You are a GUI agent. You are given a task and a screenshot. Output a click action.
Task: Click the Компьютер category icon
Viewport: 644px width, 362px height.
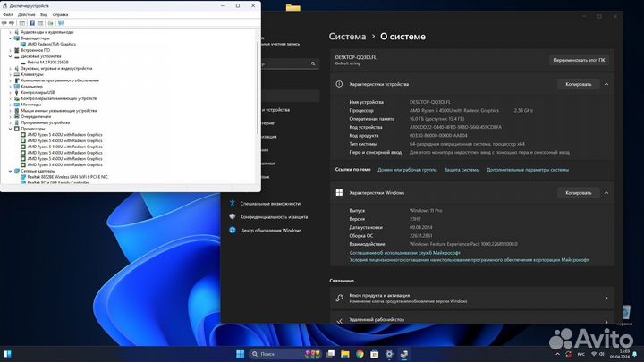tap(17, 86)
